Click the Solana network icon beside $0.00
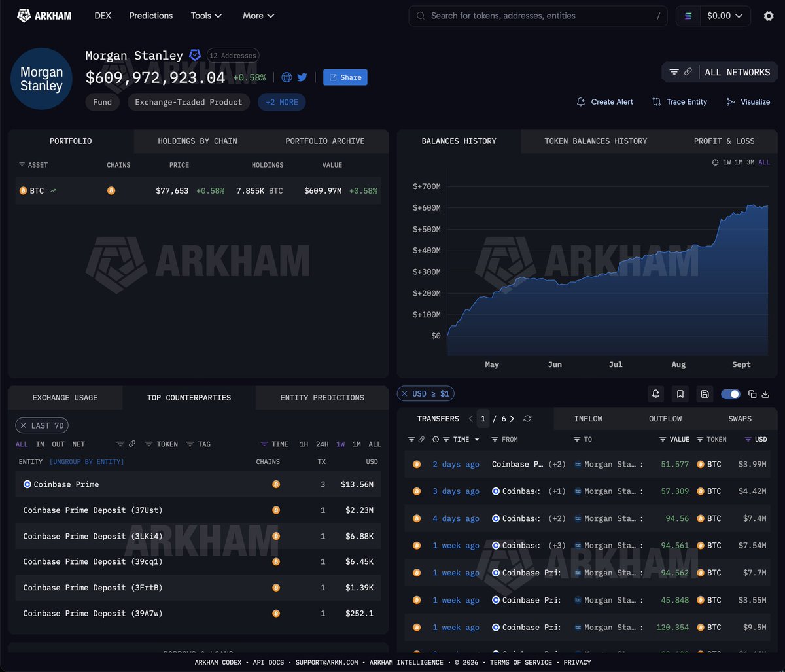785x672 pixels. click(x=688, y=16)
